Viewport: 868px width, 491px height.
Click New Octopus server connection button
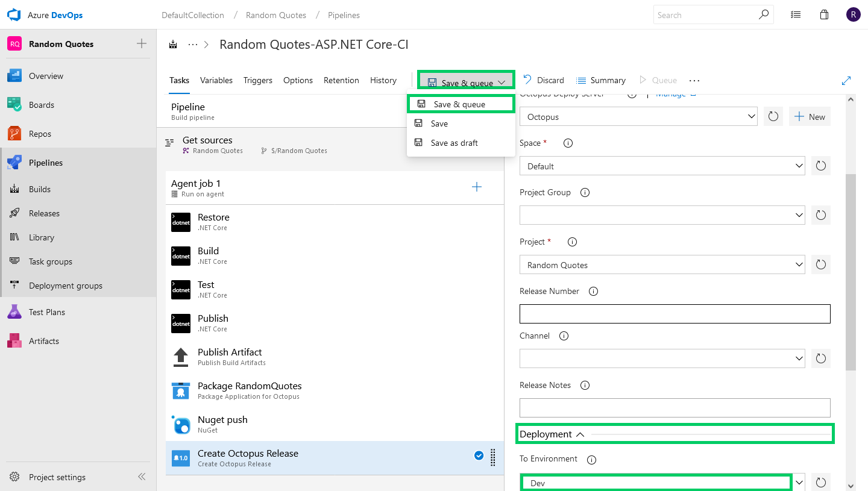coord(810,117)
